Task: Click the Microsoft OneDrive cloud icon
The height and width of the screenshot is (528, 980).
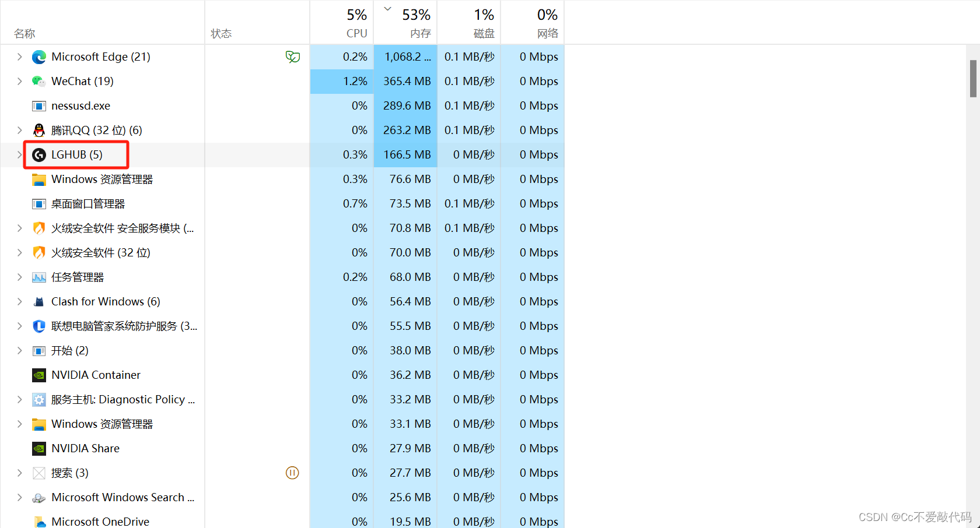Action: [39, 522]
